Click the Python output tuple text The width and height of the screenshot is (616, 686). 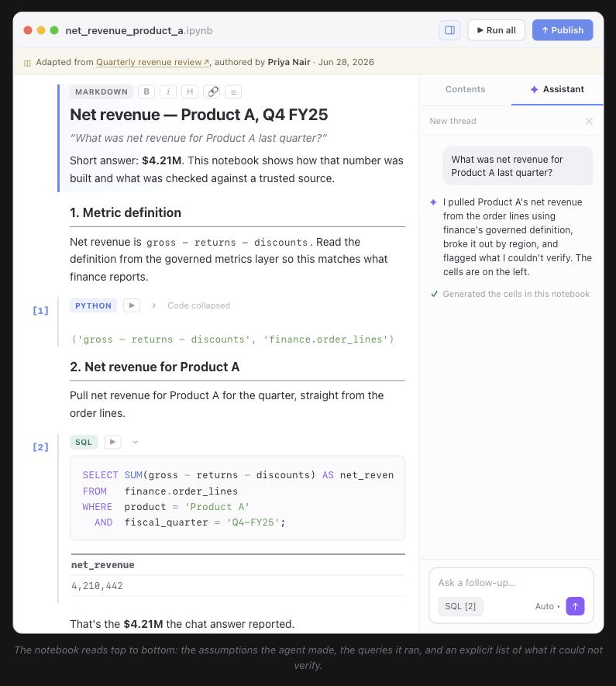pos(232,340)
